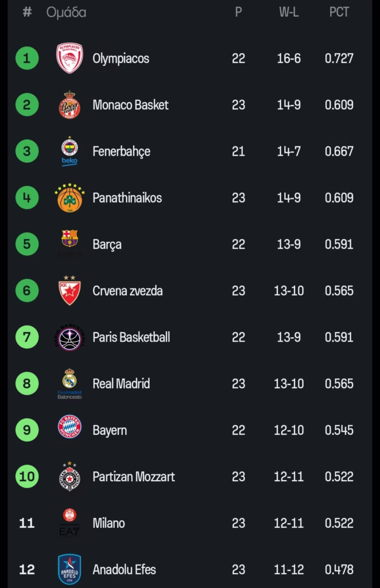380x588 pixels.
Task: Select the Anadolu Efes badge
Action: click(69, 569)
